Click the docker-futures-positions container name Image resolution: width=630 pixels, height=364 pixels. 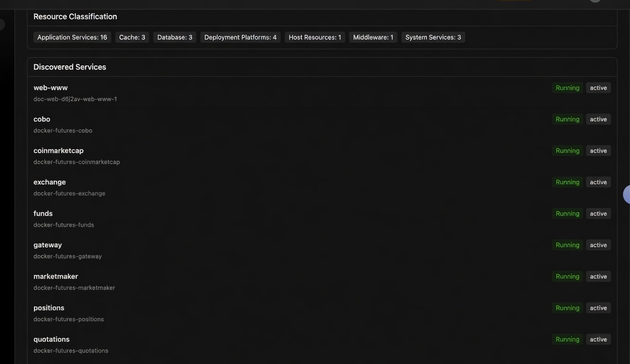[x=69, y=319]
